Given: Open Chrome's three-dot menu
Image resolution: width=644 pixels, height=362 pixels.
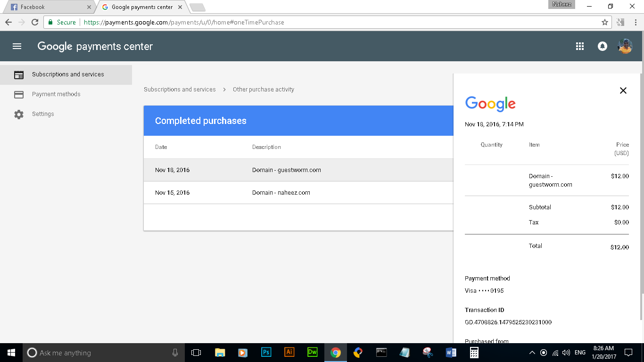Looking at the screenshot, I should coord(635,22).
